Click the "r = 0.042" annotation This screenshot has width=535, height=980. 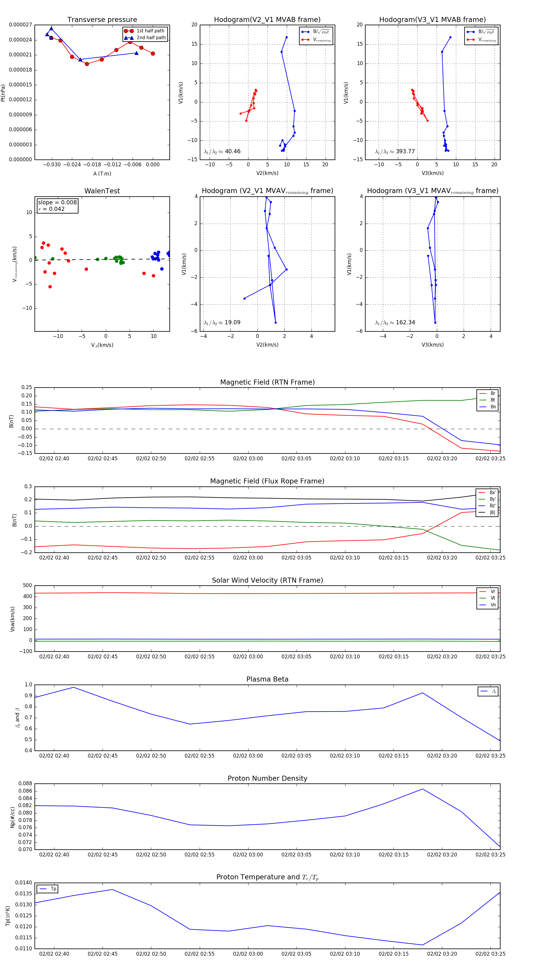pyautogui.click(x=51, y=209)
